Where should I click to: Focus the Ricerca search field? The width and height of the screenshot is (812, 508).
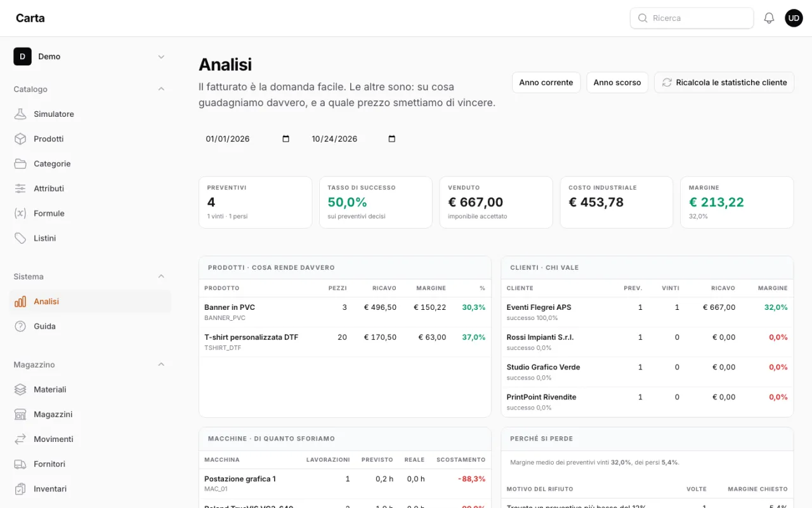point(691,18)
